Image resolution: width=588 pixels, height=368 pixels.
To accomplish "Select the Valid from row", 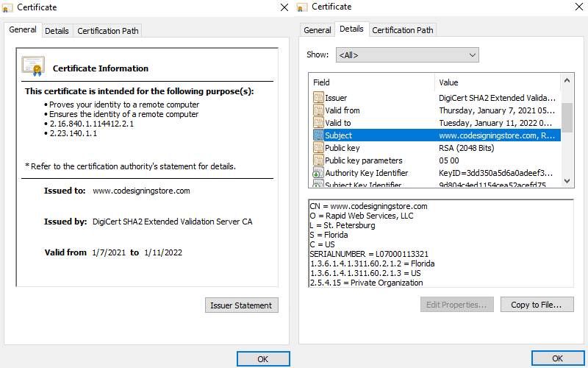I will (x=435, y=110).
